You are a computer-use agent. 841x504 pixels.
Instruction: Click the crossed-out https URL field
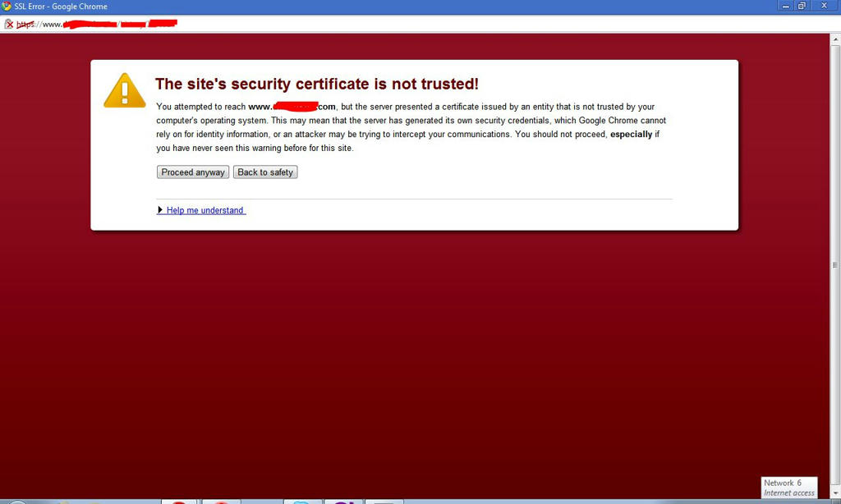97,24
